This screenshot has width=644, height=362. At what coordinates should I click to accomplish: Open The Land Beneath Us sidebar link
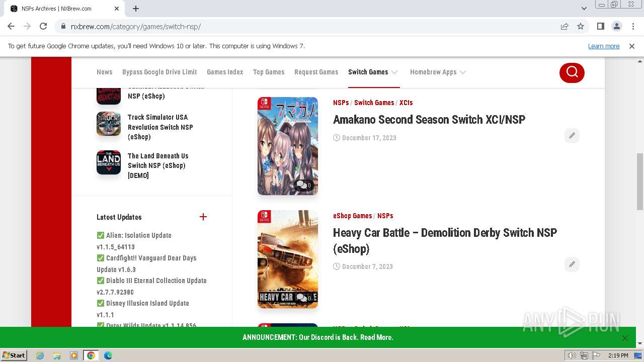158,165
